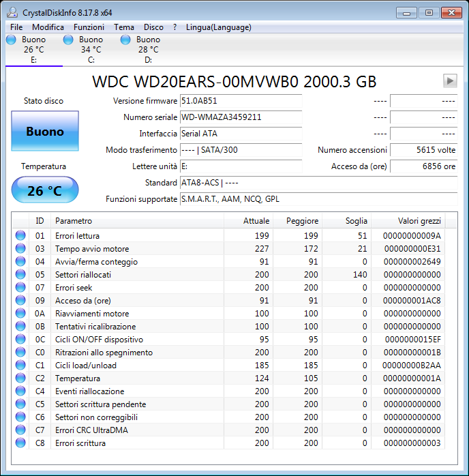This screenshot has height=476, width=469.
Task: Click raw value 000000002649
Action: pos(412,262)
